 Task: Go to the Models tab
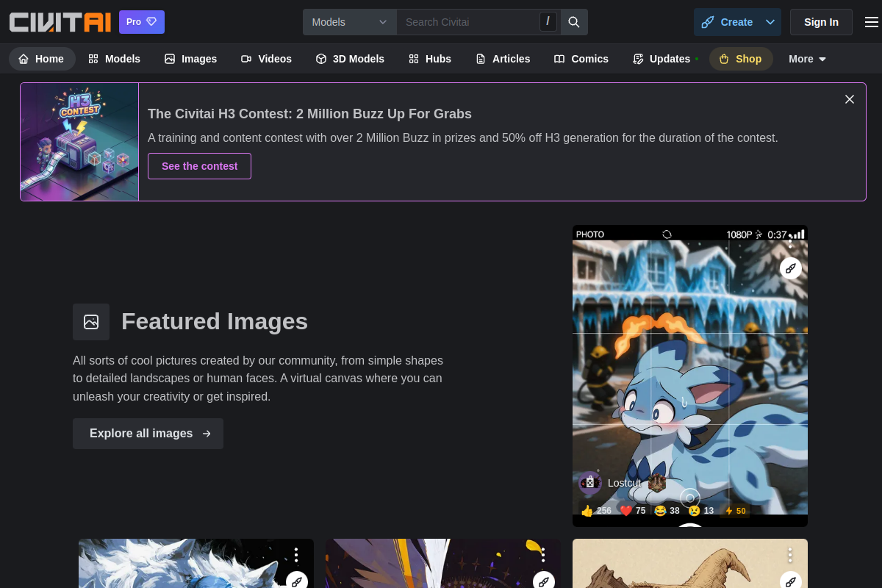[114, 59]
